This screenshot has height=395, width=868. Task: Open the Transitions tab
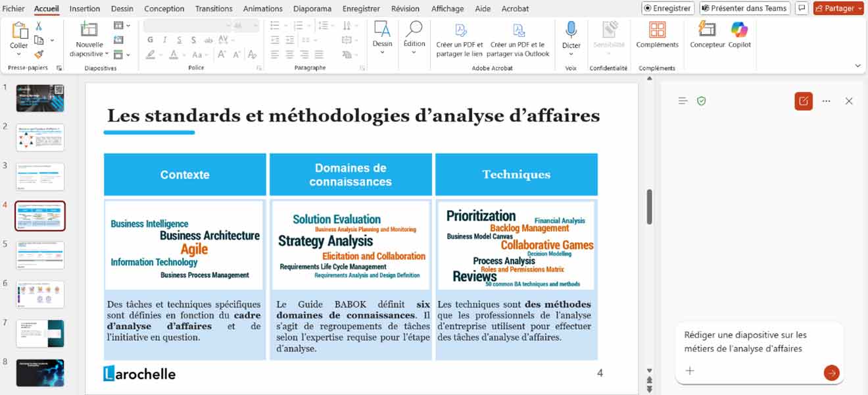(x=214, y=9)
